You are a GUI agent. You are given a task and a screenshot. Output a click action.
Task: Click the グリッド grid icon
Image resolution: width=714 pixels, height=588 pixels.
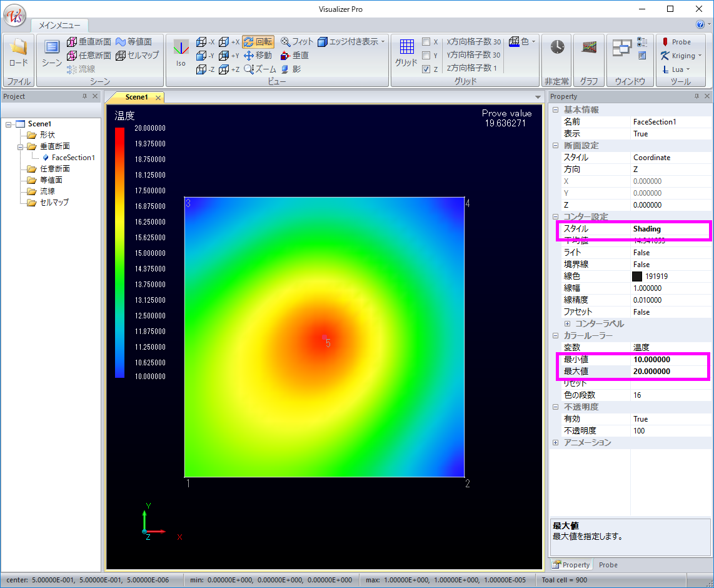tap(406, 53)
